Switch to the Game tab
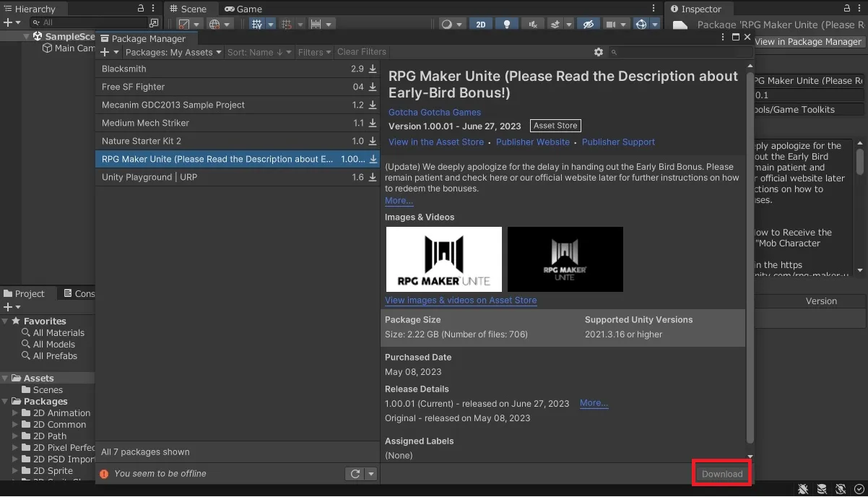The image size is (868, 497). click(x=243, y=9)
